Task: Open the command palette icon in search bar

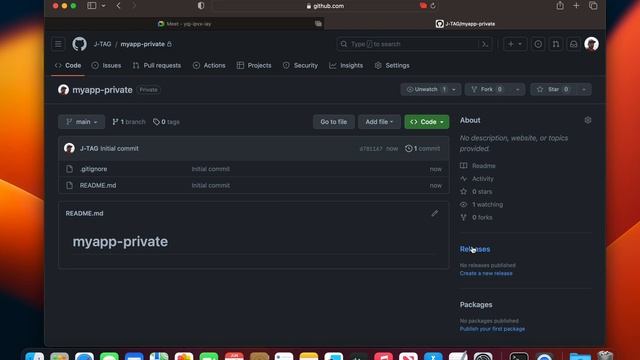Action: click(x=485, y=44)
